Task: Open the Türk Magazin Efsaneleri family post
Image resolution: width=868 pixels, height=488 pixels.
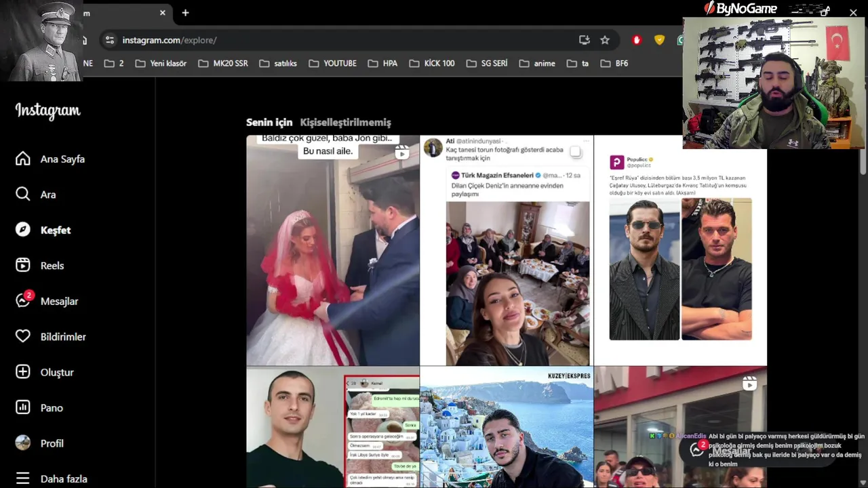Action: (x=507, y=250)
